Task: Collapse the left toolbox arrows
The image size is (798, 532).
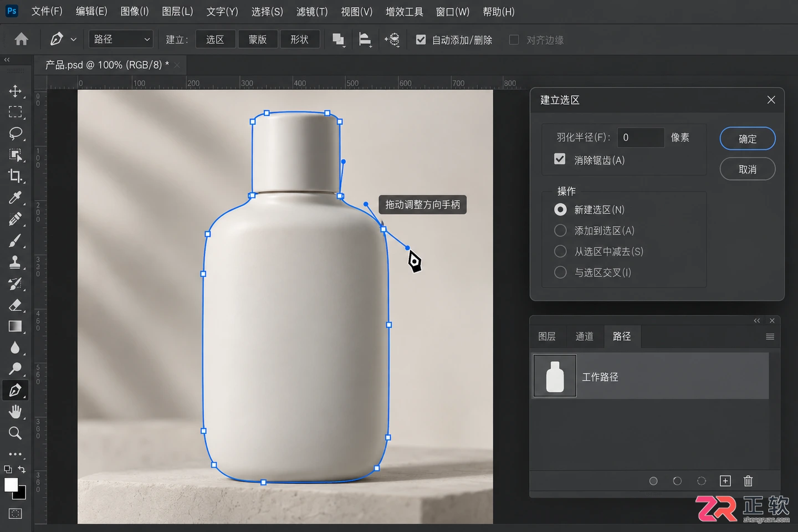Action: pyautogui.click(x=7, y=59)
